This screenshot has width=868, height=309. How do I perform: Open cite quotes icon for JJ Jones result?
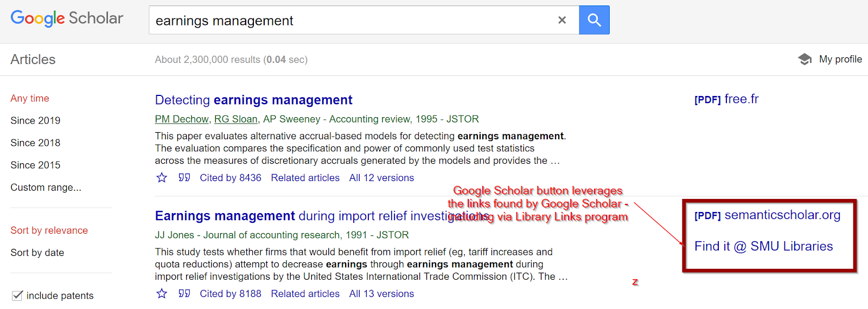[x=184, y=293]
